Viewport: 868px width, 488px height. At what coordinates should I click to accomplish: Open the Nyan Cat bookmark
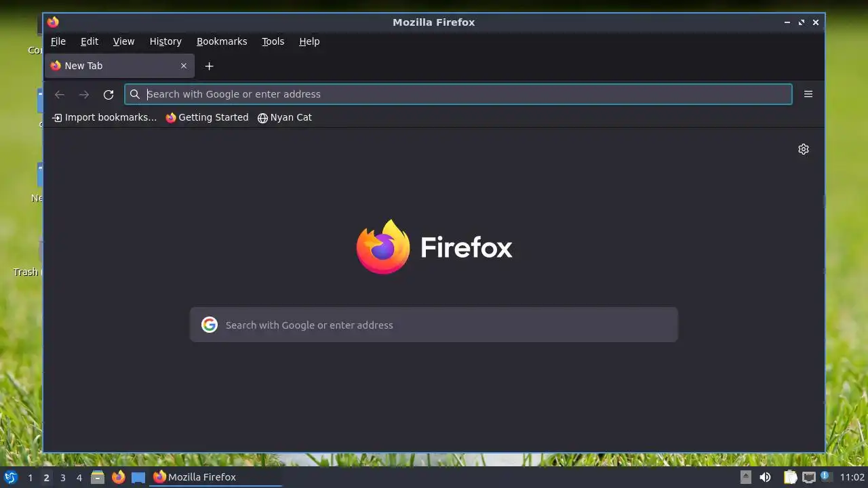pyautogui.click(x=285, y=117)
